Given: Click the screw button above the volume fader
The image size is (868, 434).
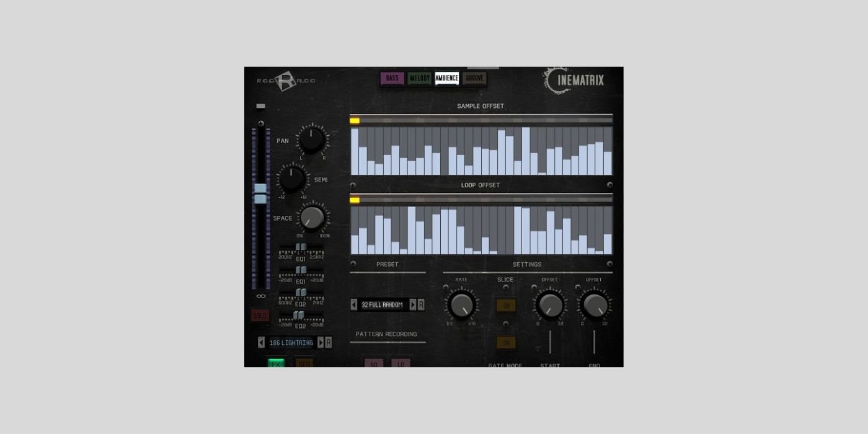Looking at the screenshot, I should (261, 123).
